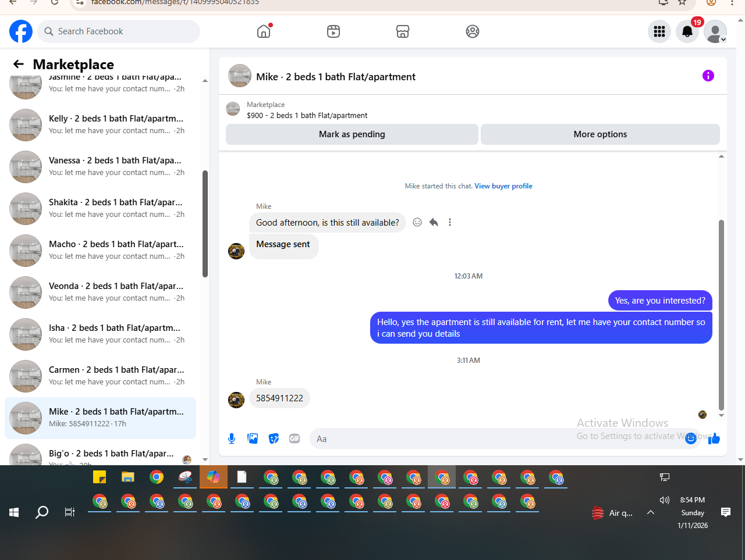Click the chat messages scrollbar thumb

(721, 315)
